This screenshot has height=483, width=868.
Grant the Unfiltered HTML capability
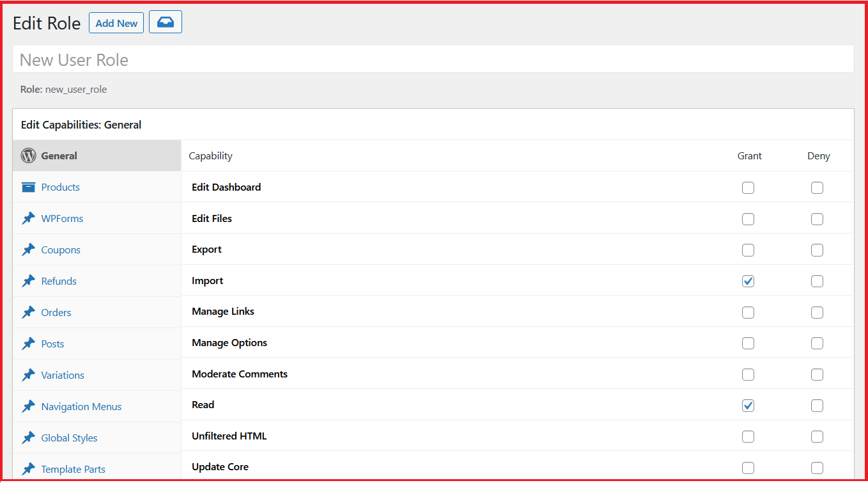[x=748, y=436]
